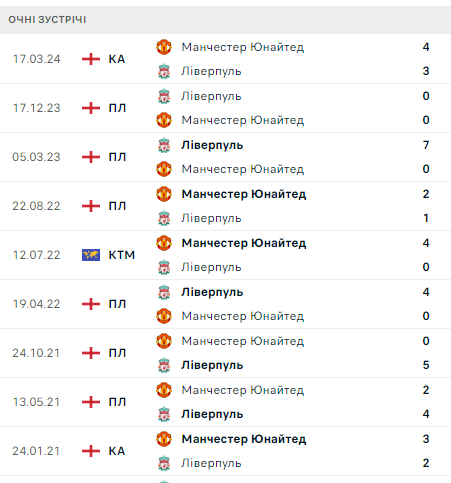Screen dimensions: 451x483
Task: Click Liverpool crest in 17.03.24 match
Action: [164, 71]
